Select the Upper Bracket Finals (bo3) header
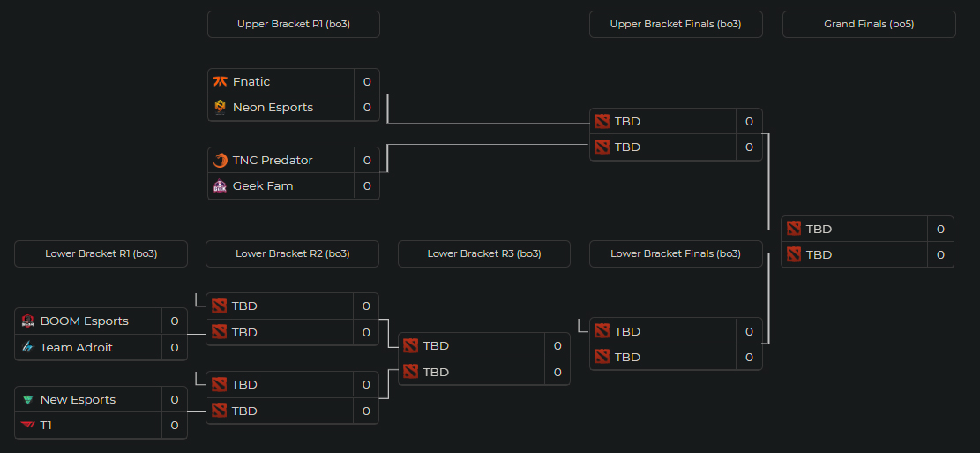Viewport: 980px width, 453px height. click(x=676, y=24)
